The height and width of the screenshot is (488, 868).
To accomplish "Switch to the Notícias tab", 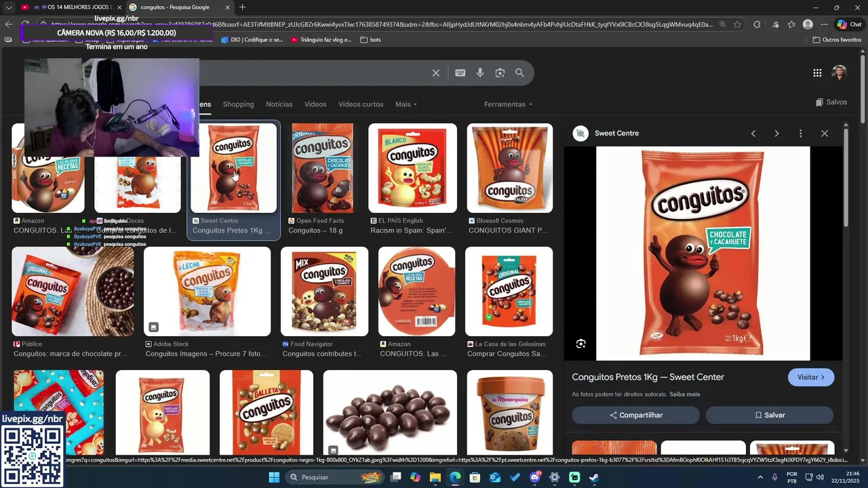I will pyautogui.click(x=279, y=104).
